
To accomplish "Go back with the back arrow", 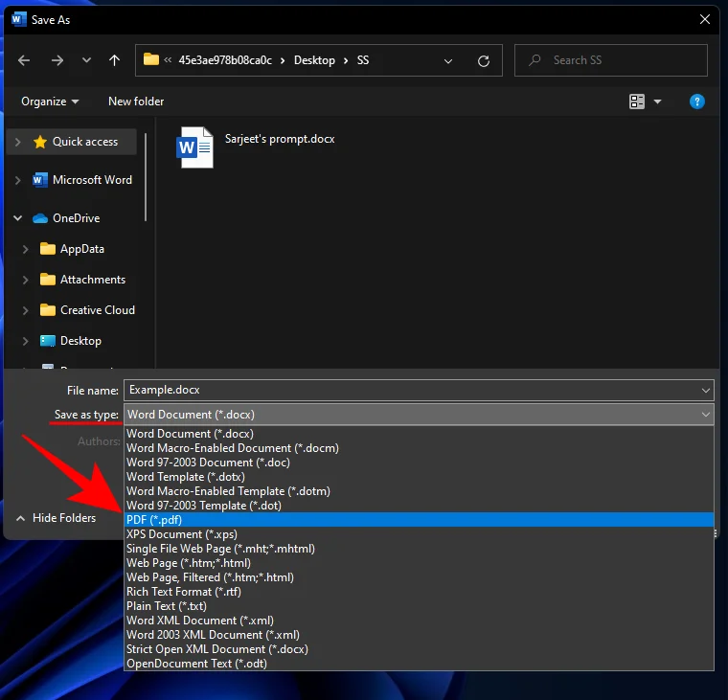I will [24, 60].
